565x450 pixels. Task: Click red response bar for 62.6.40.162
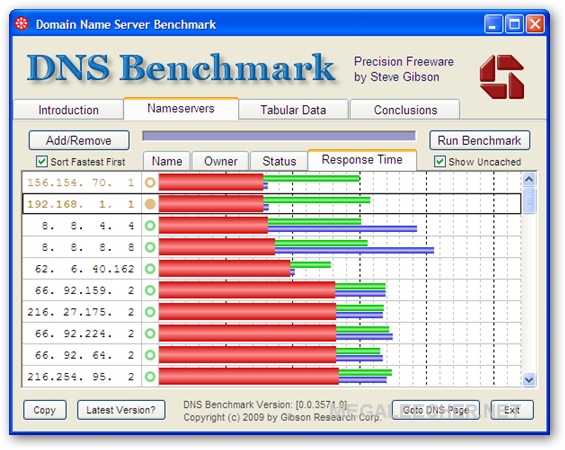(x=225, y=269)
